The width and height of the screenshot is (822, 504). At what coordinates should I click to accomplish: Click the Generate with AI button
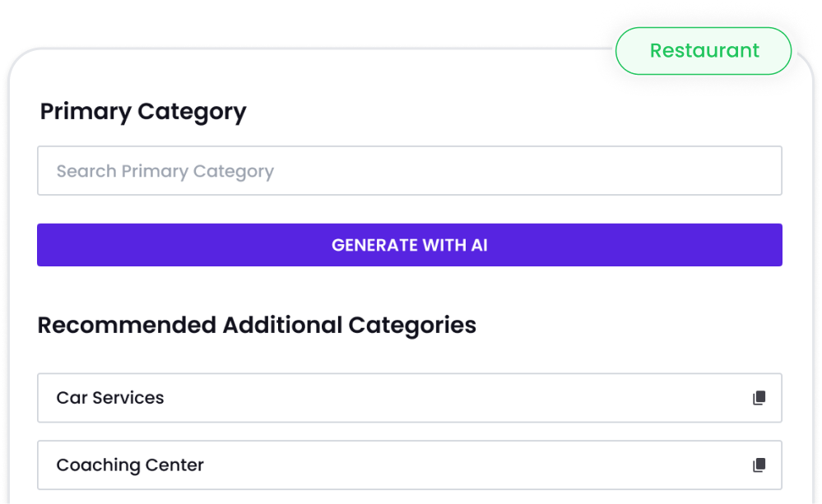point(410,244)
